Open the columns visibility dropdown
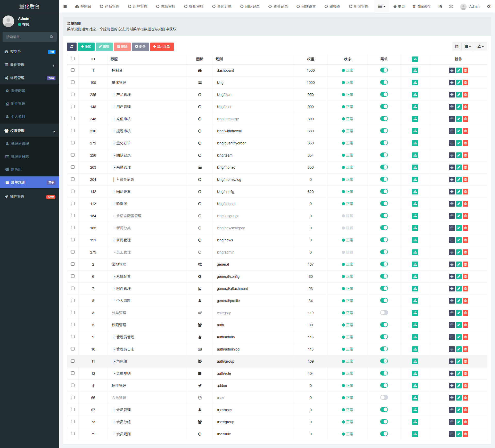The width and height of the screenshot is (495, 448). [467, 47]
